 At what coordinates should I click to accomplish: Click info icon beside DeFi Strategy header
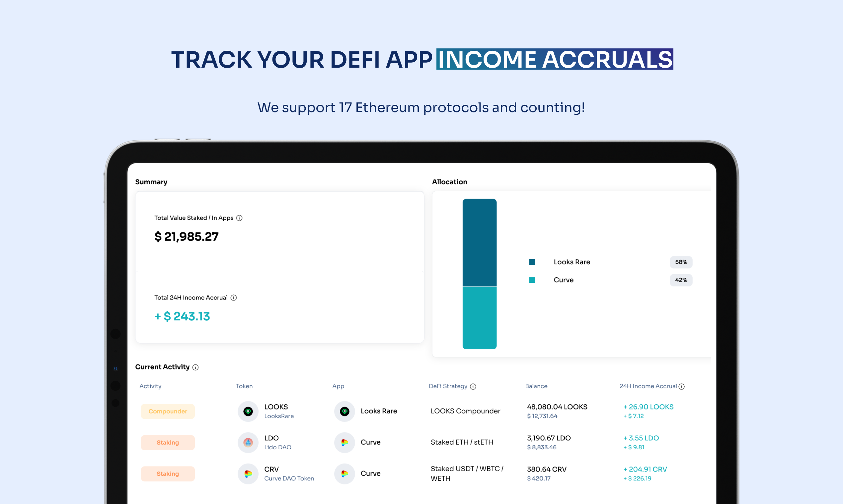click(x=473, y=387)
